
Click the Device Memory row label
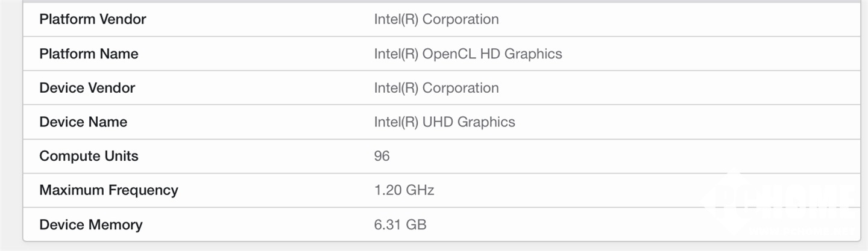pos(90,225)
